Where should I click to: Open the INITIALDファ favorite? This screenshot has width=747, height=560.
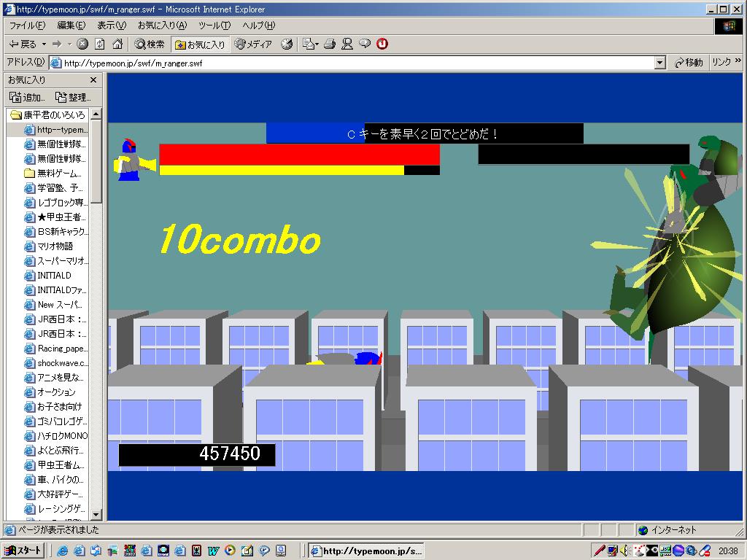55,290
